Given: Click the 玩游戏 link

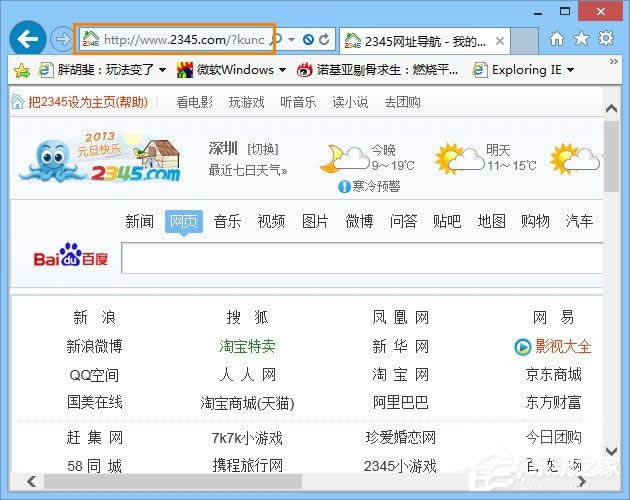Looking at the screenshot, I should [x=247, y=102].
